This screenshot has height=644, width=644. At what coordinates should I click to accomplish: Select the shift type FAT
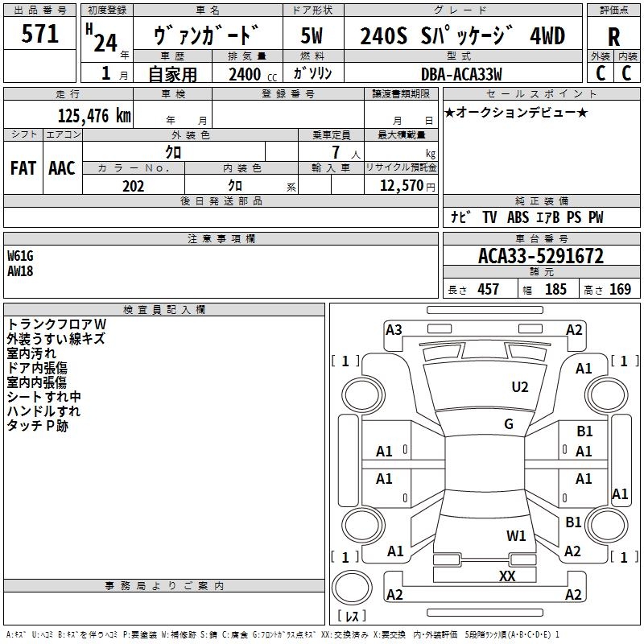[23, 168]
